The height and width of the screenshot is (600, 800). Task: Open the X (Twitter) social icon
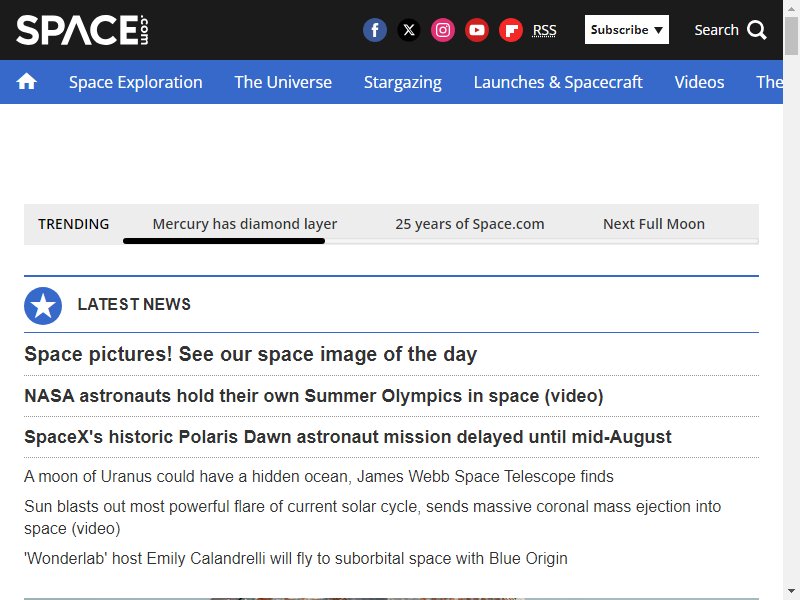409,30
